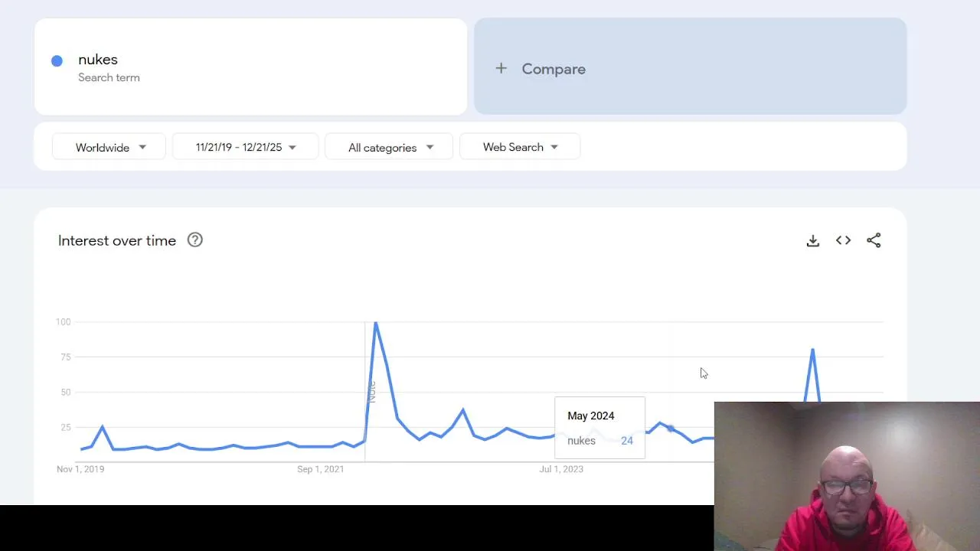Click the highlighted May 2024 data point
Image resolution: width=980 pixels, height=551 pixels.
[x=671, y=429]
